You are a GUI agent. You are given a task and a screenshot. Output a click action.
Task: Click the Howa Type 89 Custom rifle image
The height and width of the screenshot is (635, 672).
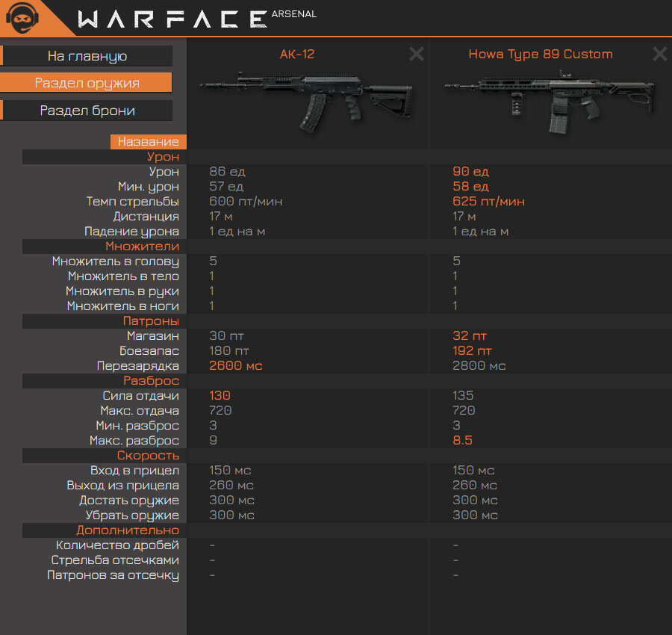(550, 101)
